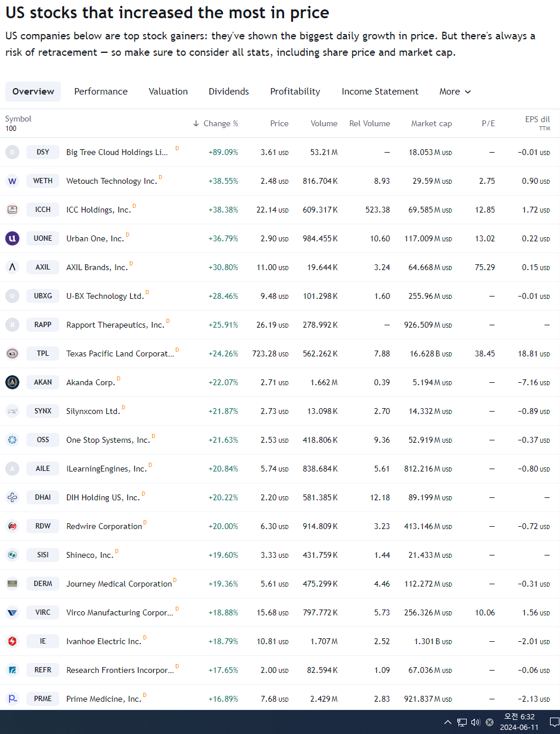Open the Windows notification center
This screenshot has width=560, height=734.
point(554,722)
